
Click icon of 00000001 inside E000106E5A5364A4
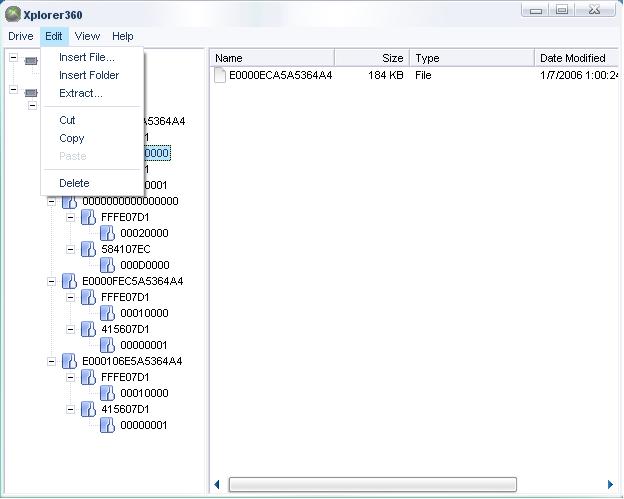coord(107,425)
